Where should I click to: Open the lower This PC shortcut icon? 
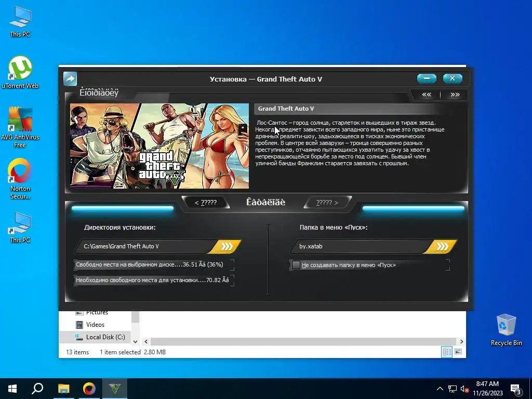pyautogui.click(x=20, y=228)
